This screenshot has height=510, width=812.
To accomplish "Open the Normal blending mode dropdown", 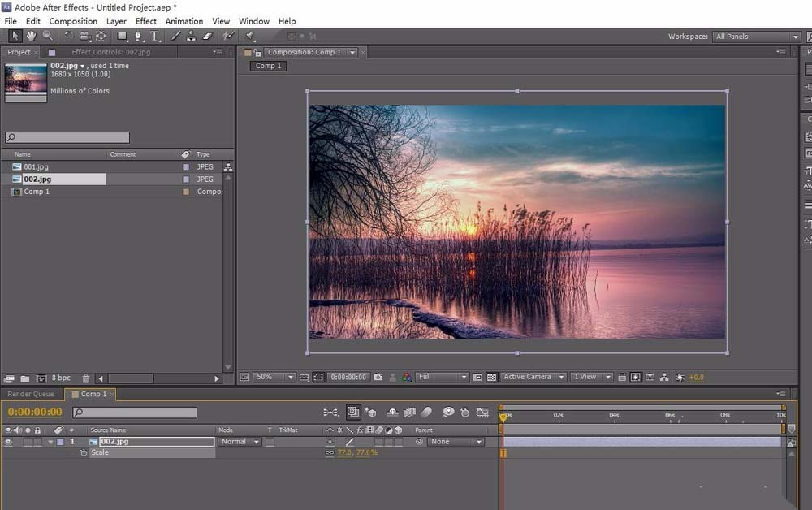I will [x=240, y=442].
